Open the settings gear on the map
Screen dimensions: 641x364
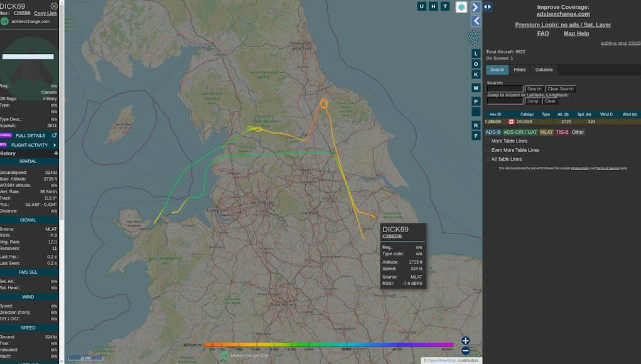[x=473, y=38]
